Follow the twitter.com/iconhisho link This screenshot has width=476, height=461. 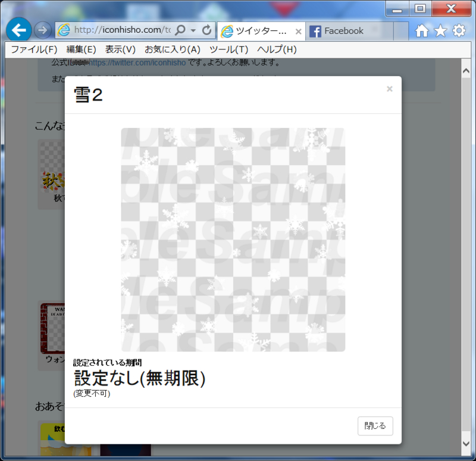click(x=137, y=63)
